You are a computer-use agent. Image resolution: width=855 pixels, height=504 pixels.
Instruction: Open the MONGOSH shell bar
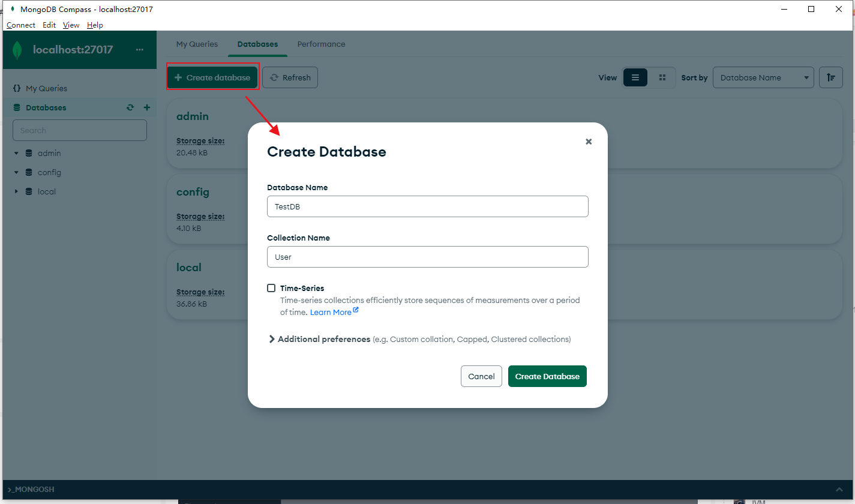click(x=427, y=490)
